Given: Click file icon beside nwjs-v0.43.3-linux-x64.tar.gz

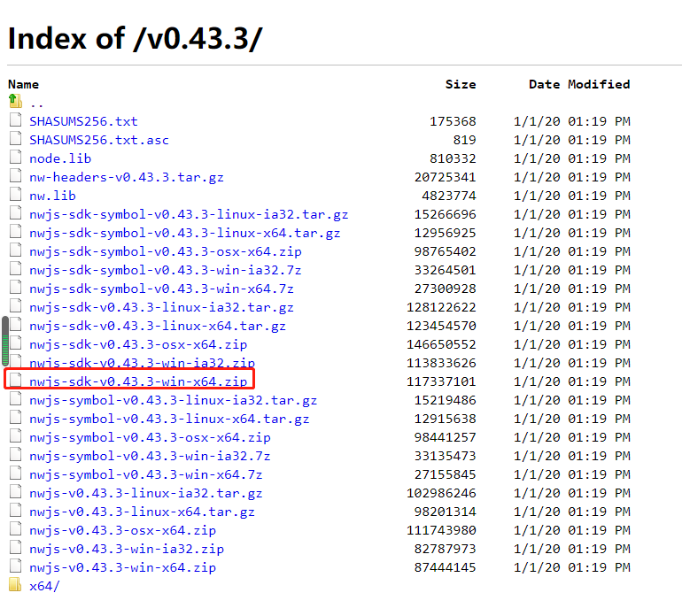Looking at the screenshot, I should click(16, 510).
